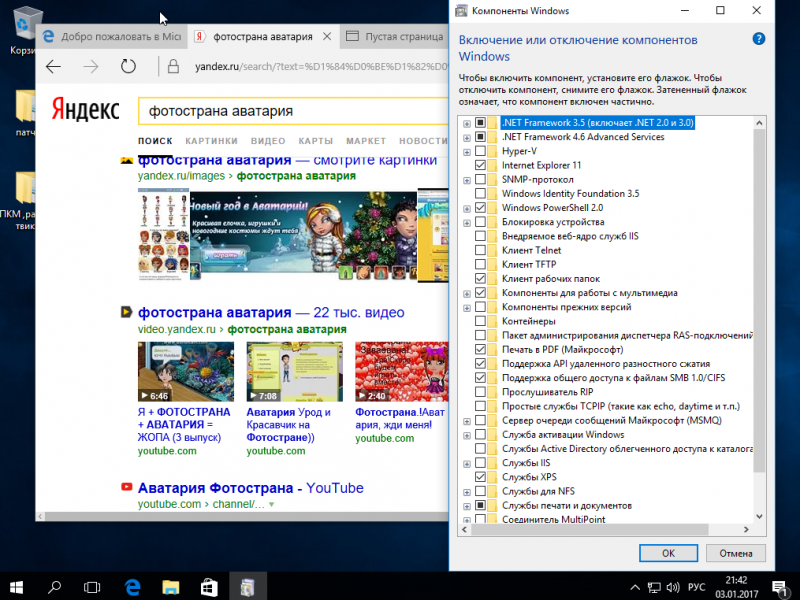The width and height of the screenshot is (800, 600).
Task: Show hidden system tray icons
Action: [634, 587]
